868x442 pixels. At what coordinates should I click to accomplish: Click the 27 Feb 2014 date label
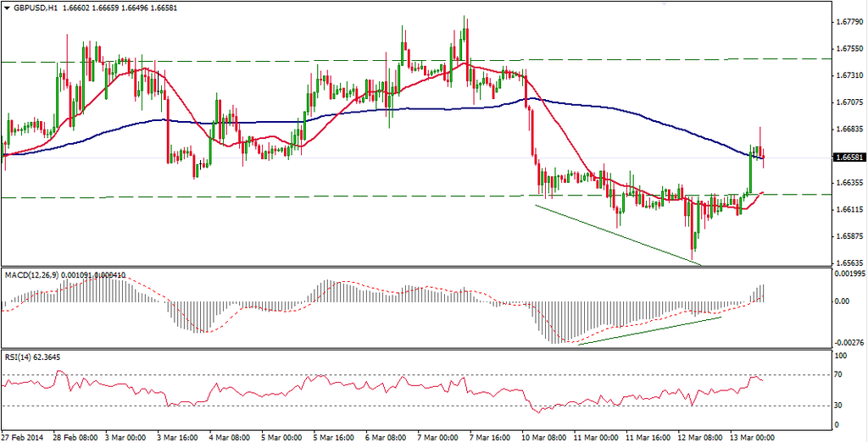[22, 436]
